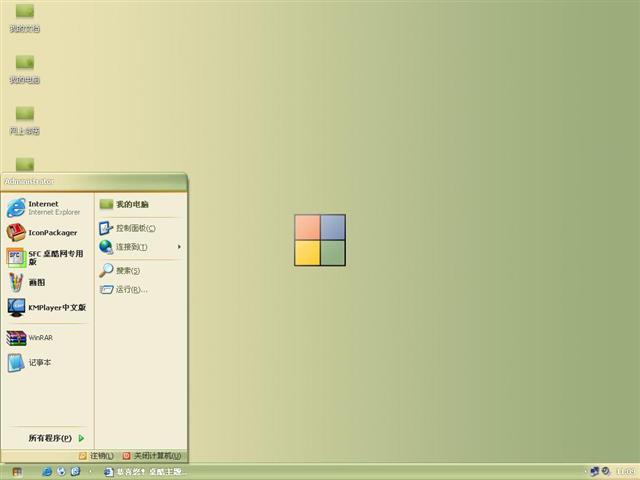The image size is (640, 480).
Task: Switch to the 桌酷主题 taskbar window
Action: click(145, 472)
